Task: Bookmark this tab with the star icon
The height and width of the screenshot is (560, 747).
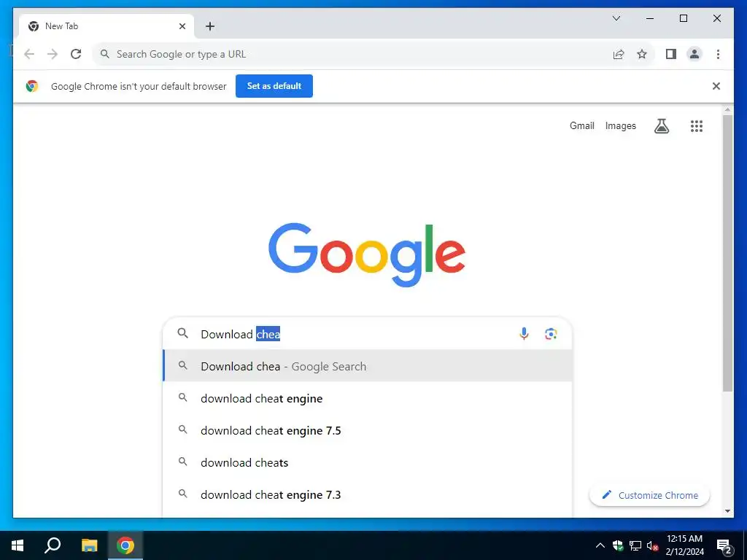Action: 642,54
